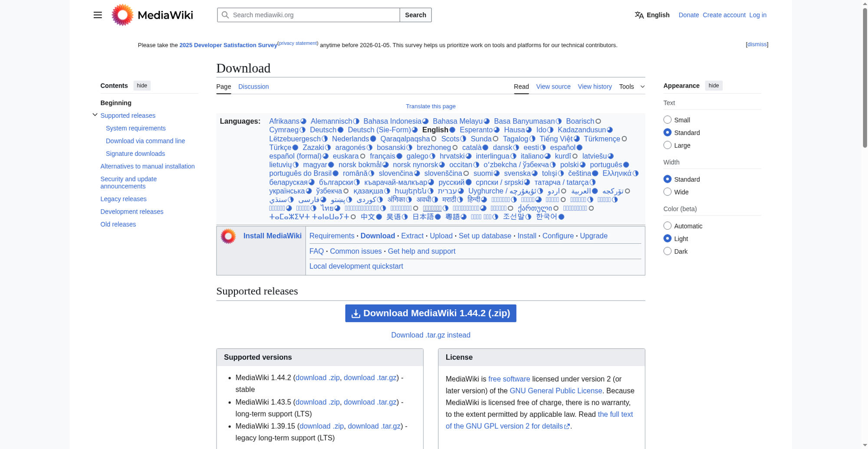Viewport: 868px width, 449px height.
Task: Switch to the Discussion tab
Action: [x=253, y=87]
